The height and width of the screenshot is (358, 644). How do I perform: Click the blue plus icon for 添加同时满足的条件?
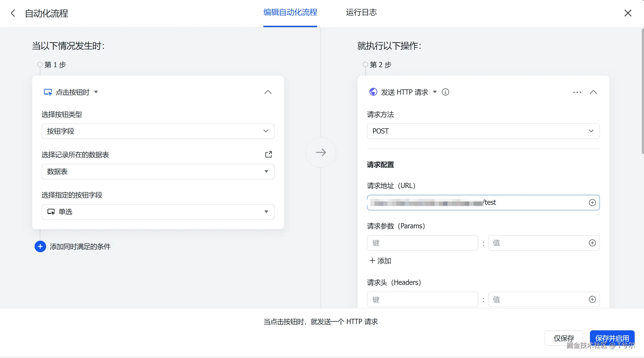(x=40, y=246)
